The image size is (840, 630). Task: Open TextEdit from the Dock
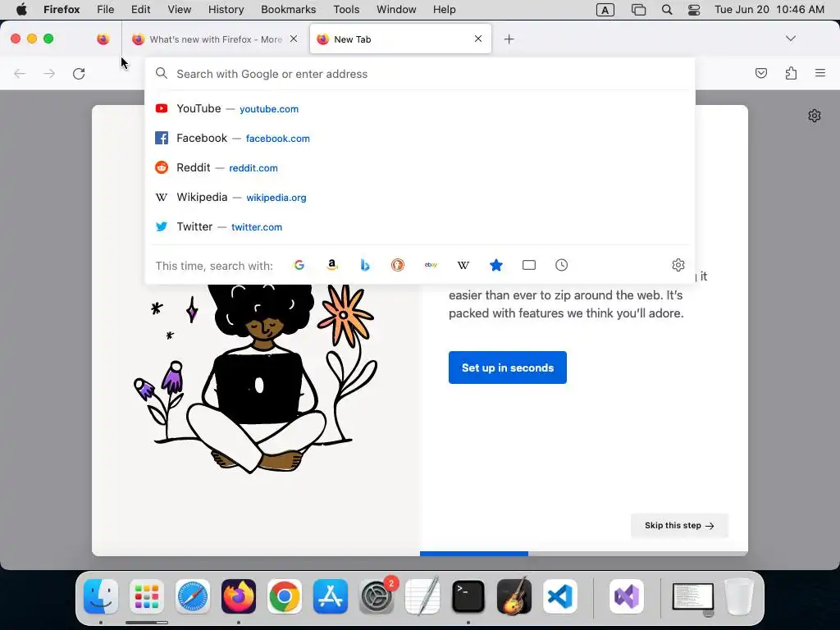(422, 596)
